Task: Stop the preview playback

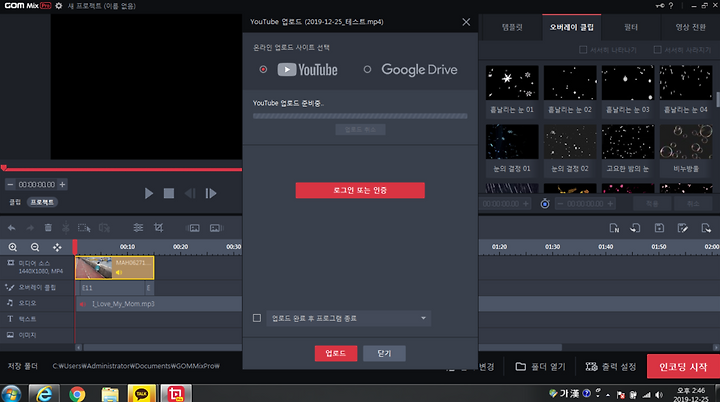Action: [x=169, y=193]
